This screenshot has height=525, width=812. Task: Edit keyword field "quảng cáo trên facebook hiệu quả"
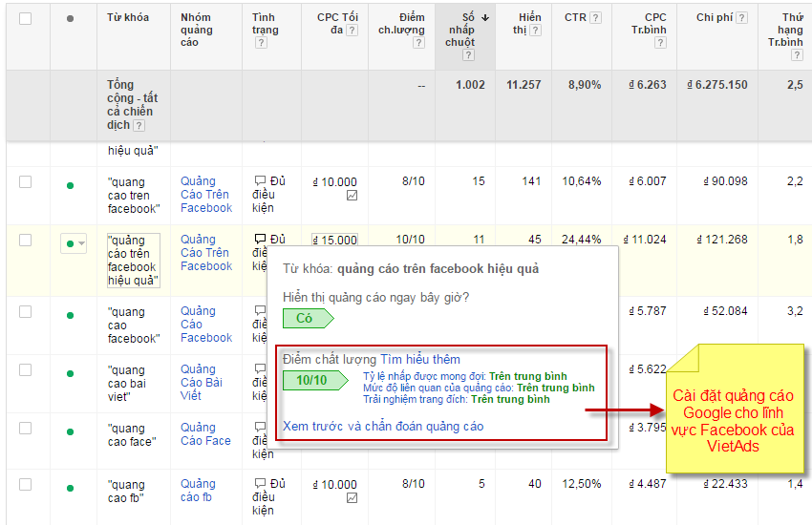tap(133, 261)
